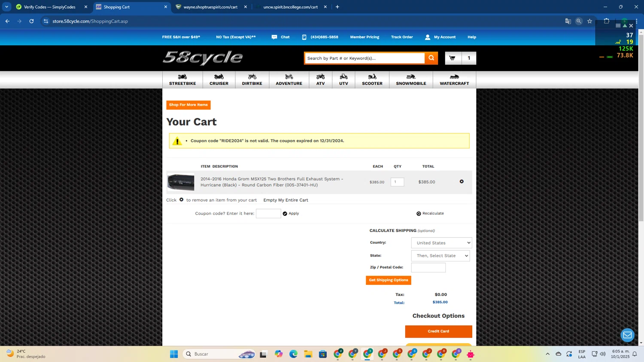Open Copilot from taskbar

coord(279,354)
